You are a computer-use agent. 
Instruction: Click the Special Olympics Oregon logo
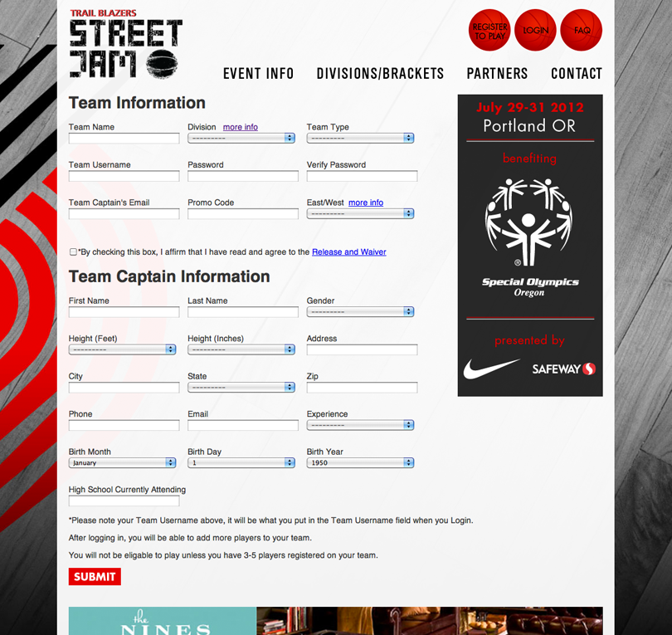[x=529, y=237]
